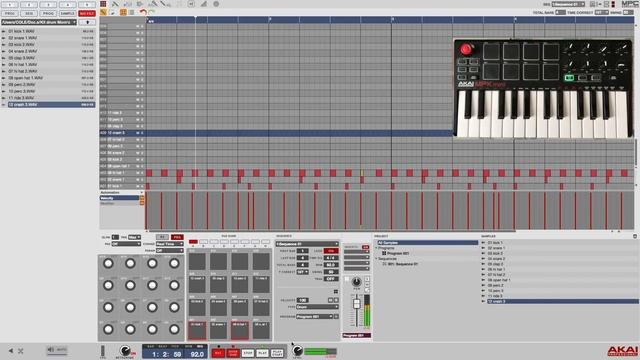Toggle the metronome ON indicator

(x=133, y=353)
